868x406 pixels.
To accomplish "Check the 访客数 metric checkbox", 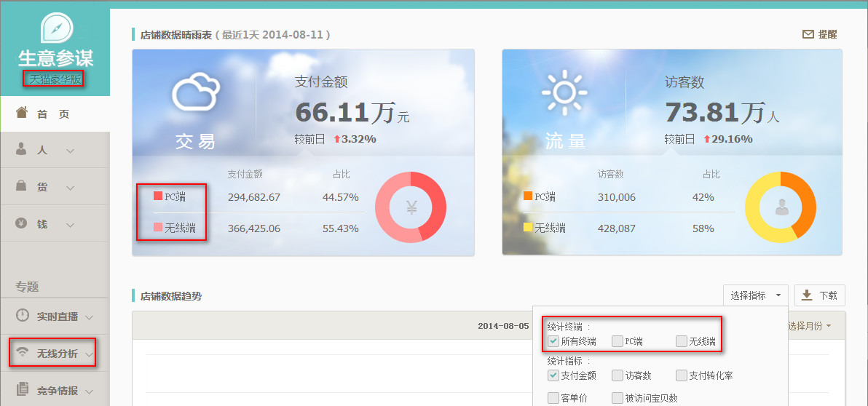I will [618, 375].
